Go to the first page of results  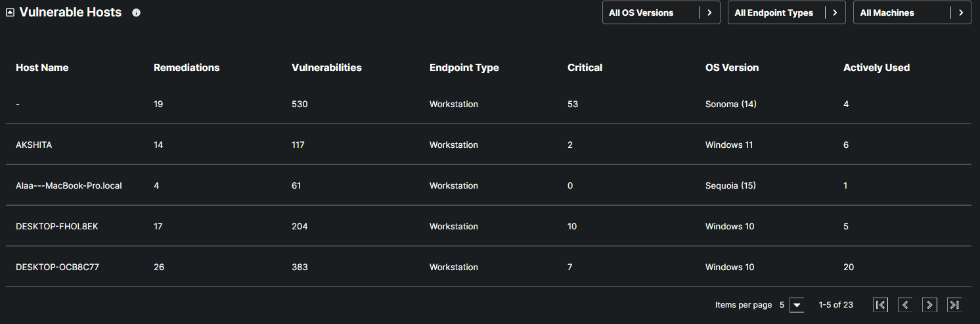880,305
